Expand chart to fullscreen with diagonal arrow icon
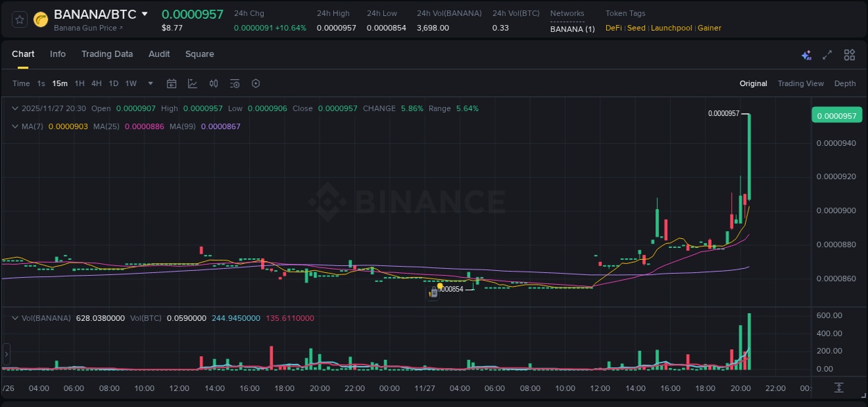The image size is (868, 407). point(827,54)
